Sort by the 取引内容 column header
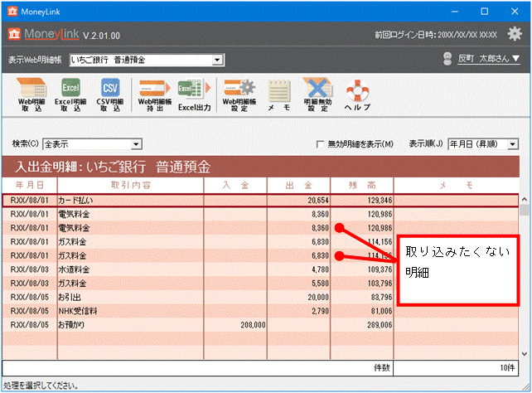The height and width of the screenshot is (393, 532). point(131,185)
